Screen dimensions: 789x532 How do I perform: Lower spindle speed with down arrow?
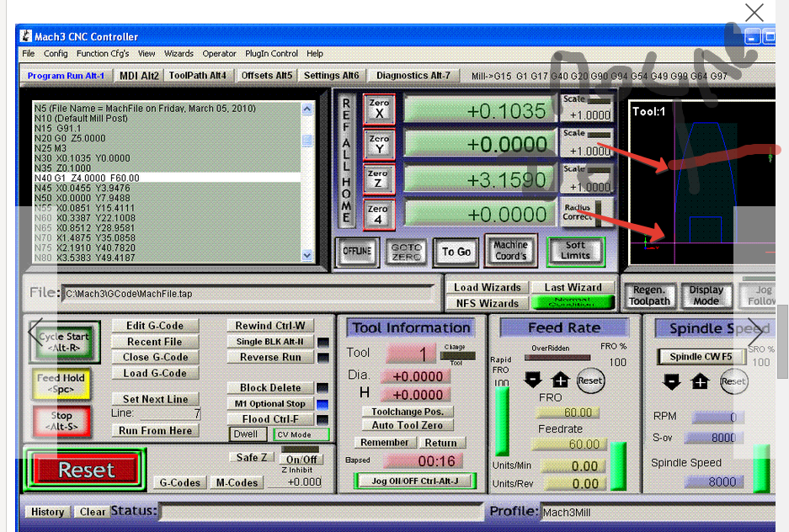[672, 381]
